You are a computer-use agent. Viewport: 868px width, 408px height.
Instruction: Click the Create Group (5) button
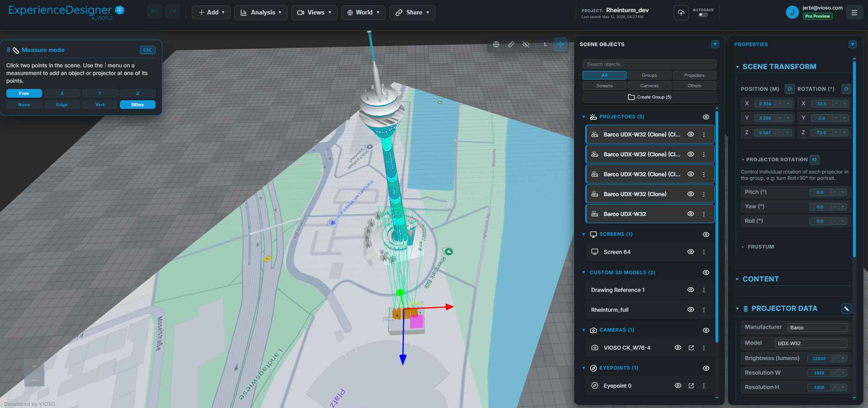pos(649,97)
